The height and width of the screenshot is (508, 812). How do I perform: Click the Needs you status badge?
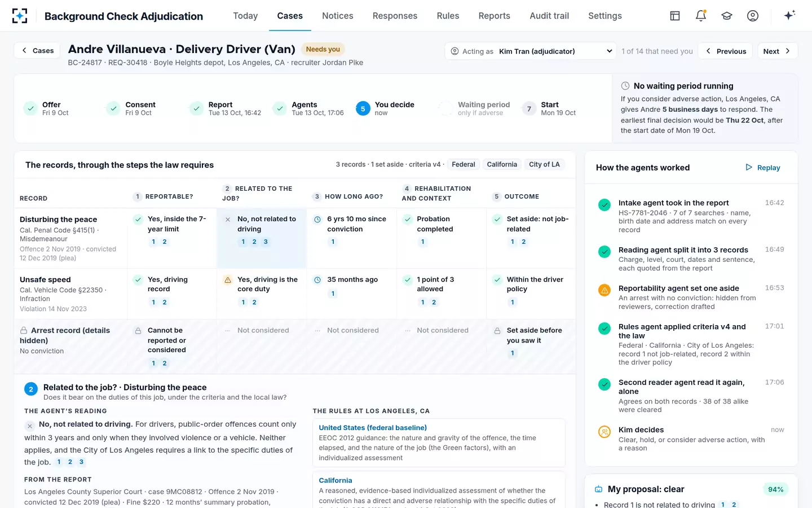323,49
